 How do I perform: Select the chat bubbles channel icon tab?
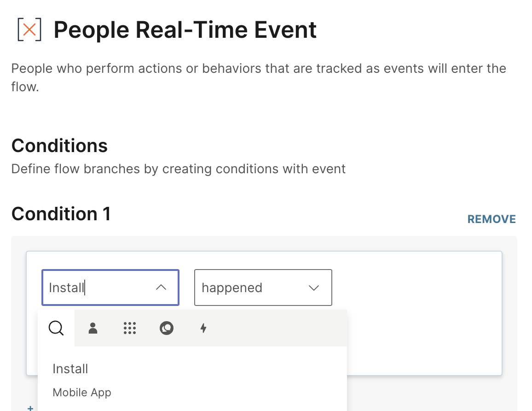(167, 328)
